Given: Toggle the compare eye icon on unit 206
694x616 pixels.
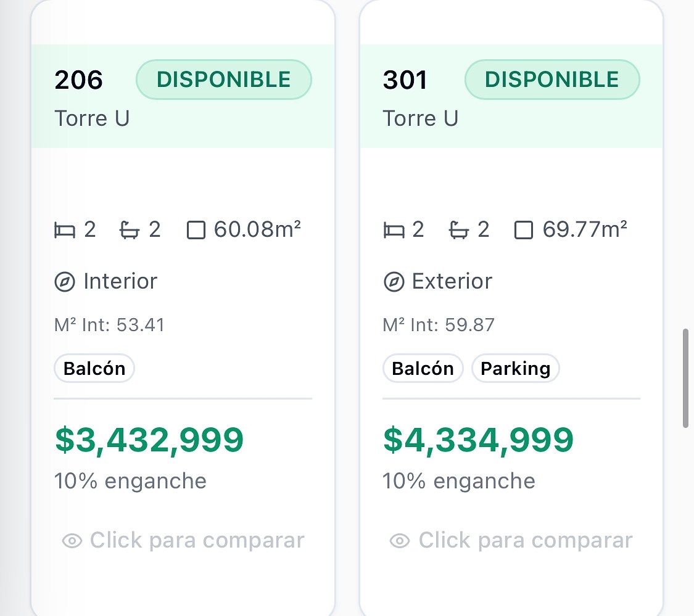Looking at the screenshot, I should (x=72, y=541).
